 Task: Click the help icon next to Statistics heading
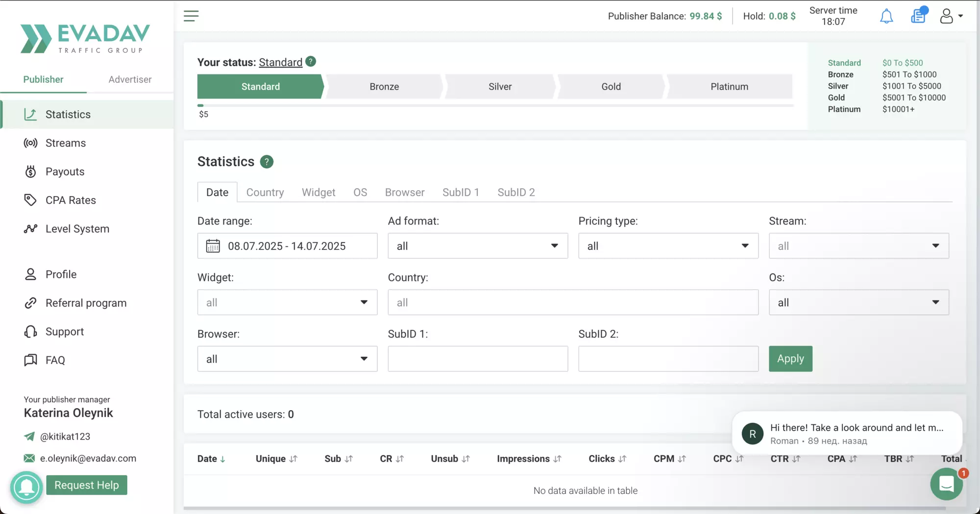(x=267, y=162)
